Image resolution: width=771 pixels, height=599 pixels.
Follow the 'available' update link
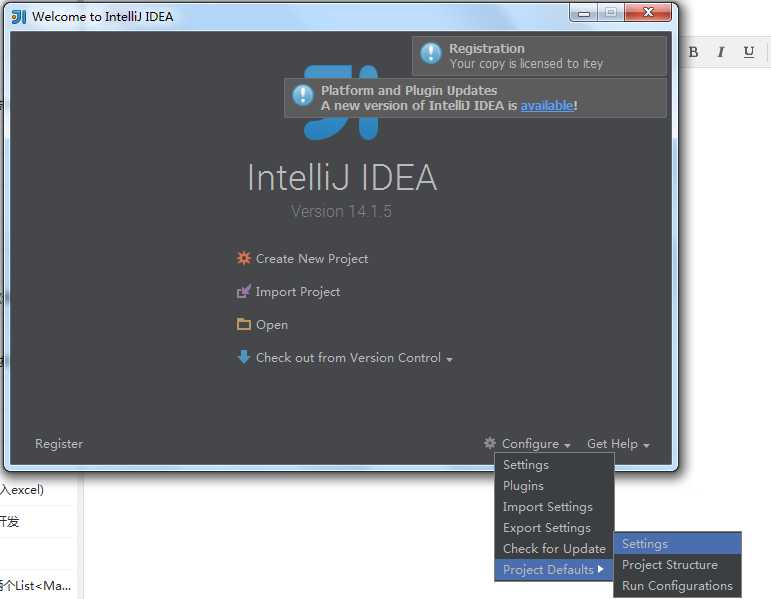[547, 105]
